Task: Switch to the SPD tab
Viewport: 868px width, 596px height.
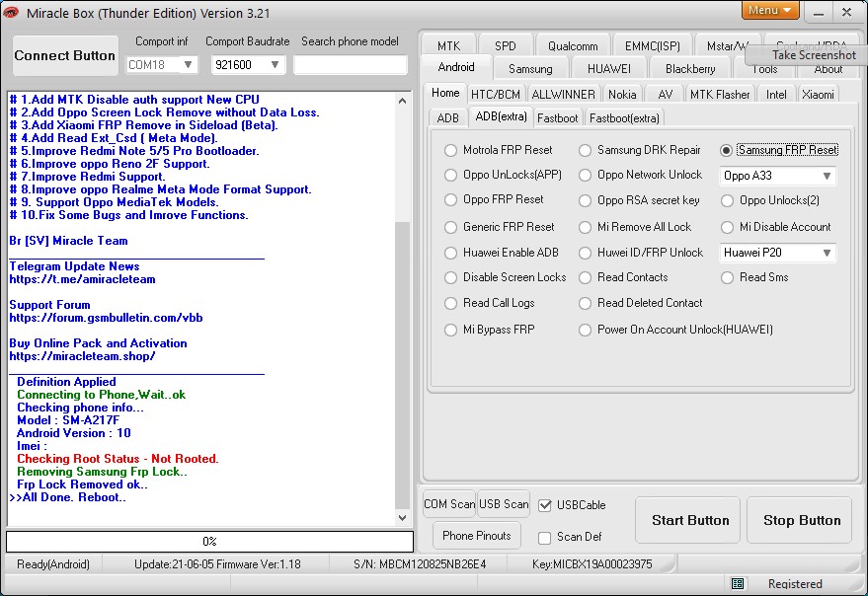Action: (506, 46)
